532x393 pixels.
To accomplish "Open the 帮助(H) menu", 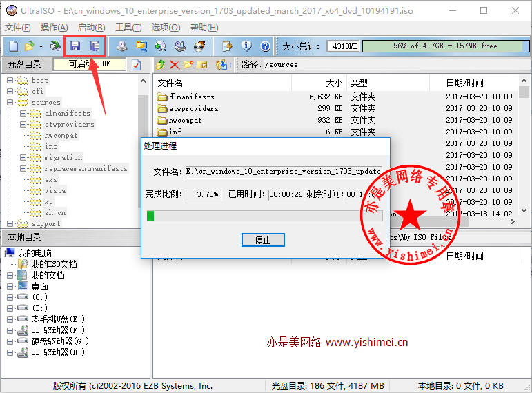I will (x=205, y=28).
